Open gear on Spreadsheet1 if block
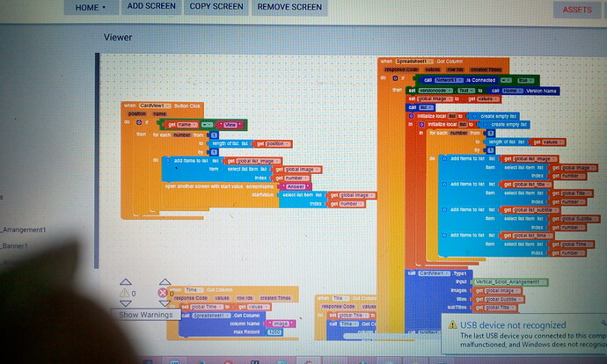 [x=395, y=78]
